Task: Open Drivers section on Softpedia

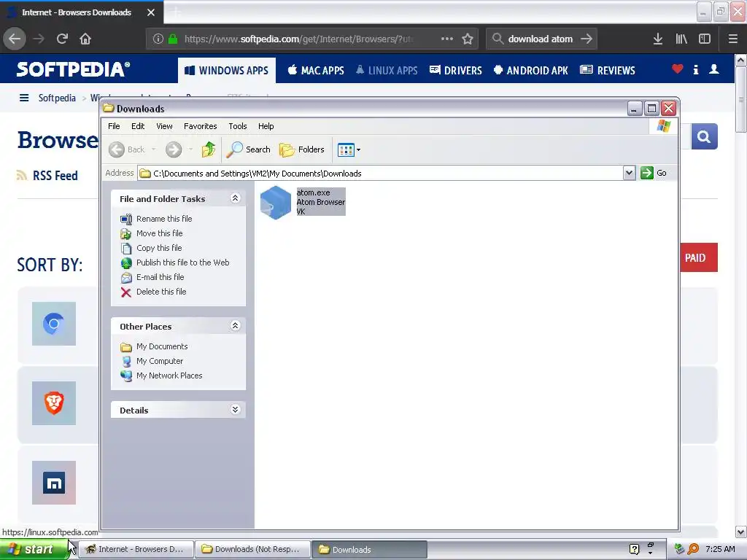Action: click(x=456, y=71)
